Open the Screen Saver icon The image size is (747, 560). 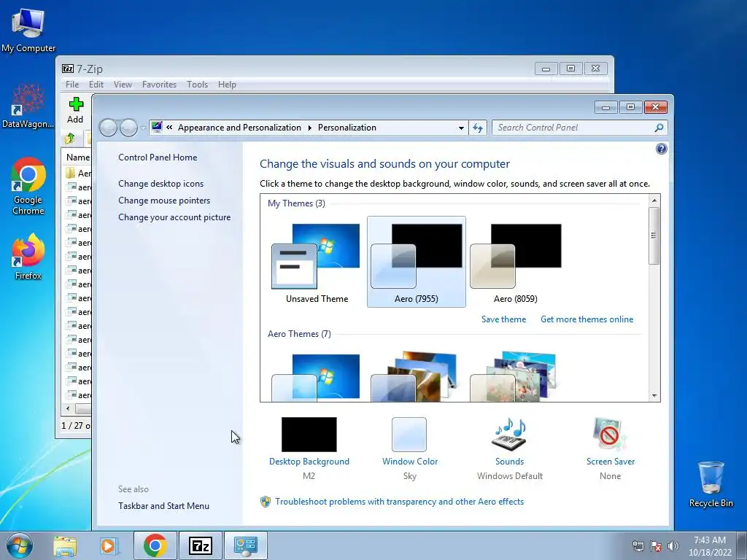(x=611, y=435)
